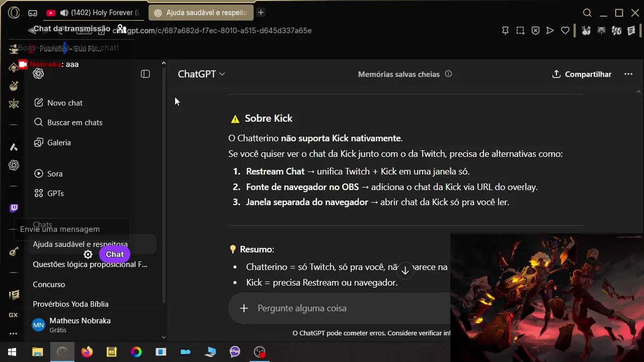
Task: Take a snapshot with the dashed-square icon
Action: [520, 31]
